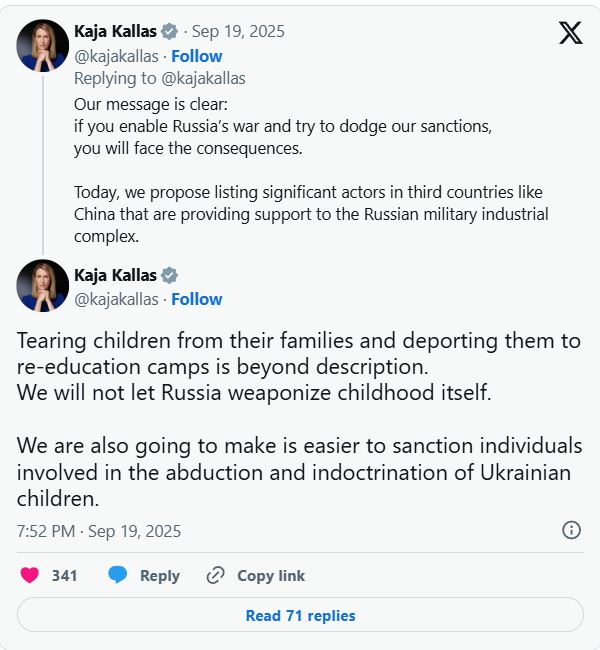Follow @kajakallas from the lower tweet
Screen dimensions: 600x650
coord(196,299)
